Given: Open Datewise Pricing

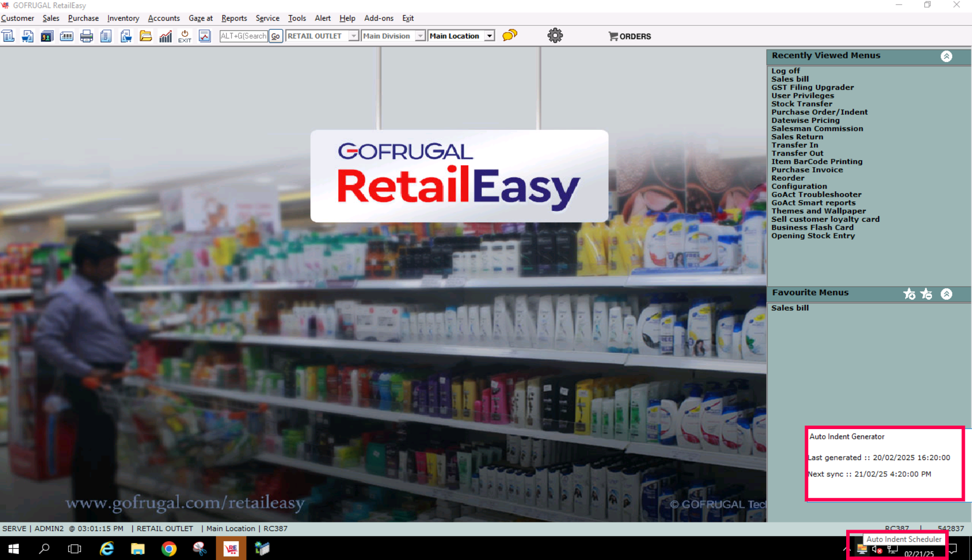Looking at the screenshot, I should click(x=806, y=120).
